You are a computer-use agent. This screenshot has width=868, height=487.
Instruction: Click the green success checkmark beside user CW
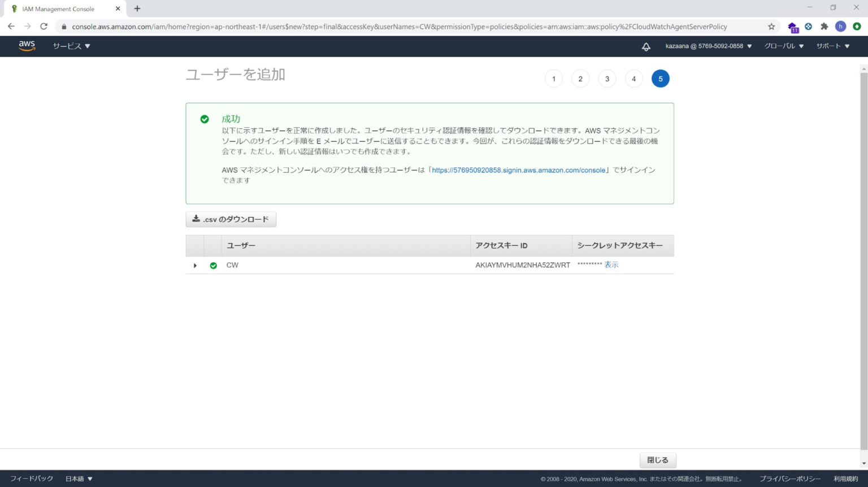click(213, 265)
